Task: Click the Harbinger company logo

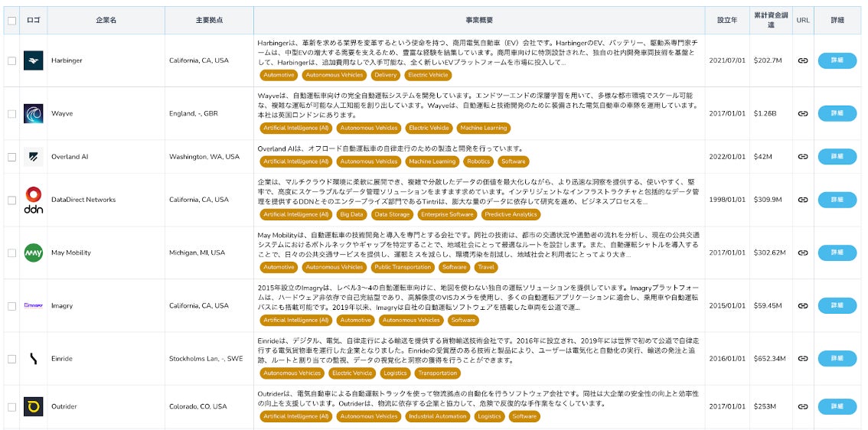Action: click(x=33, y=60)
